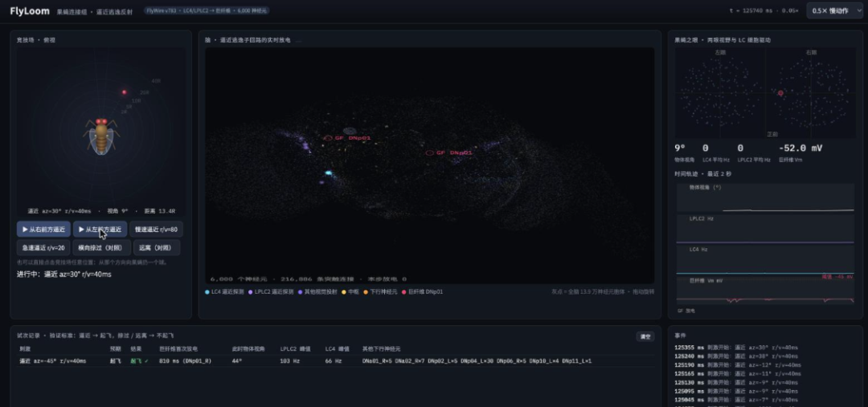Click the fly illustration in the arena

point(101,136)
